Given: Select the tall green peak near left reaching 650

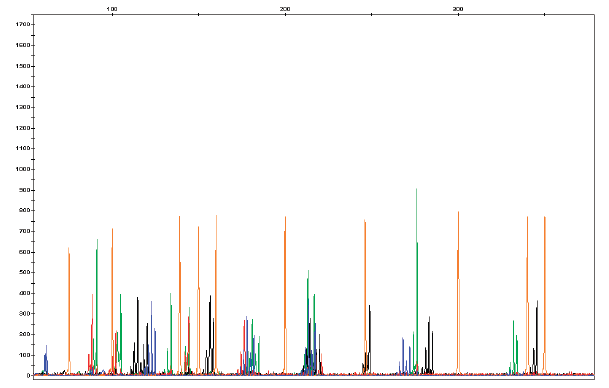Looking at the screenshot, I should 97,307.
